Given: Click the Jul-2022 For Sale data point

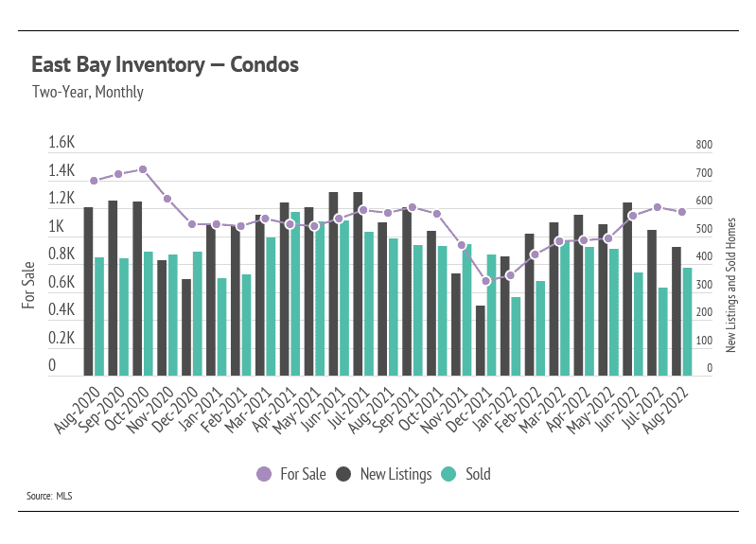Looking at the screenshot, I should tap(658, 207).
